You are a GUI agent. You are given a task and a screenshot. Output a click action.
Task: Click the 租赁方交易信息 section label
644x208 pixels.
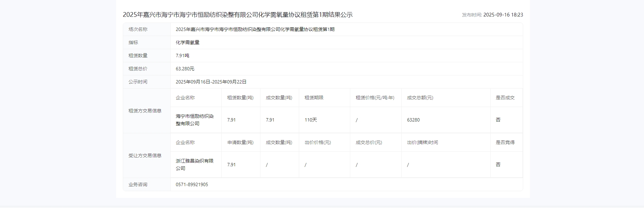pos(145,111)
